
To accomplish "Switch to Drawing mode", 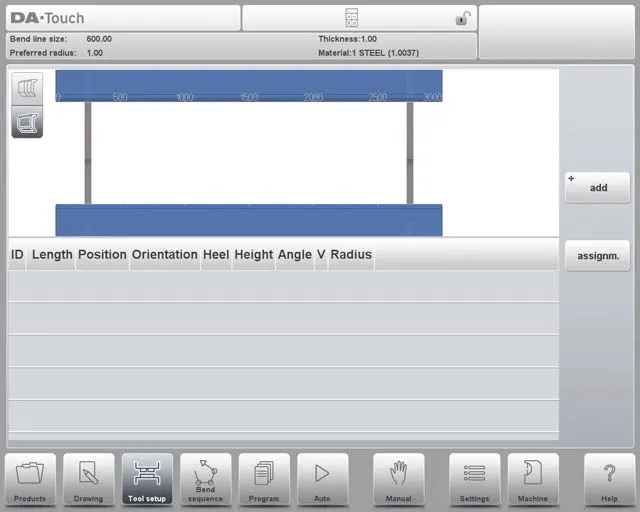I will (89, 479).
